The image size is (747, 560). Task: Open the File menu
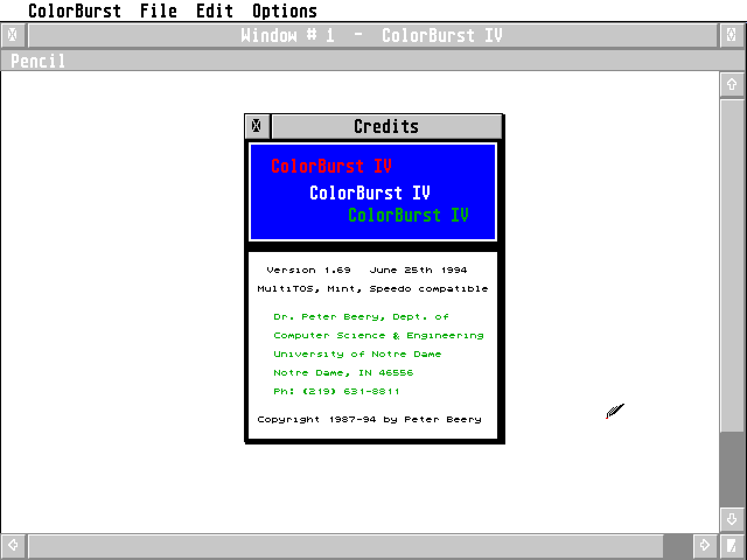pyautogui.click(x=158, y=11)
